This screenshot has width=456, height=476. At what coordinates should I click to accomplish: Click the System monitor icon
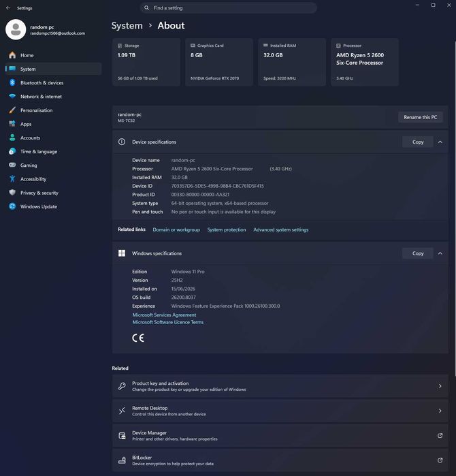(x=12, y=69)
